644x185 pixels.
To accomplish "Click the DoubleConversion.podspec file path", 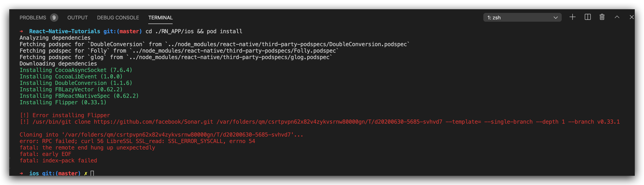I will (287, 44).
